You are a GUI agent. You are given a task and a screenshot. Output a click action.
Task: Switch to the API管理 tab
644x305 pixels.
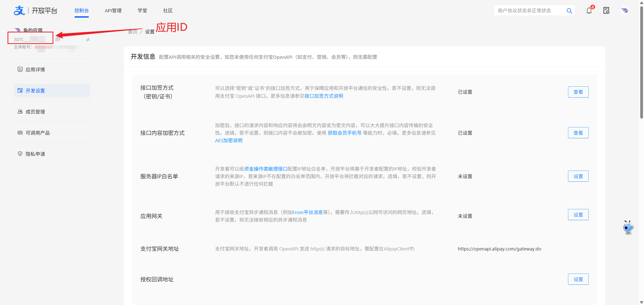pos(113,11)
